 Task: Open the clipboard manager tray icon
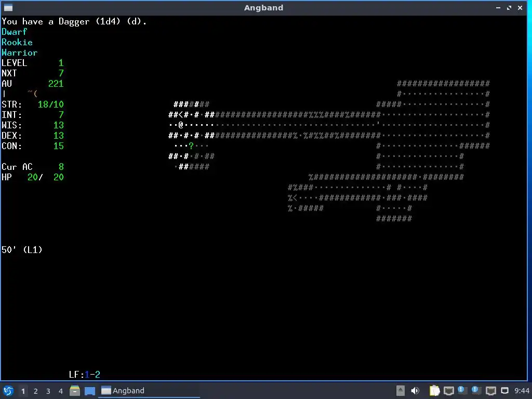[434, 391]
